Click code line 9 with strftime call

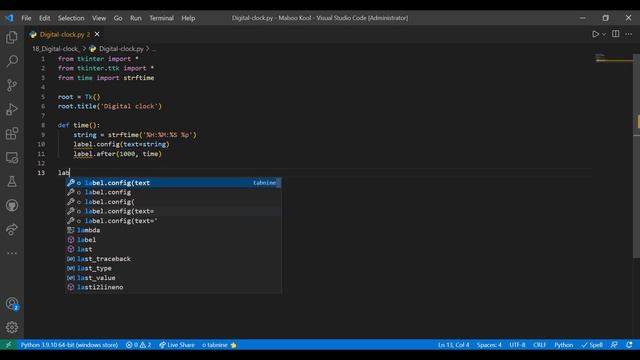click(x=135, y=135)
